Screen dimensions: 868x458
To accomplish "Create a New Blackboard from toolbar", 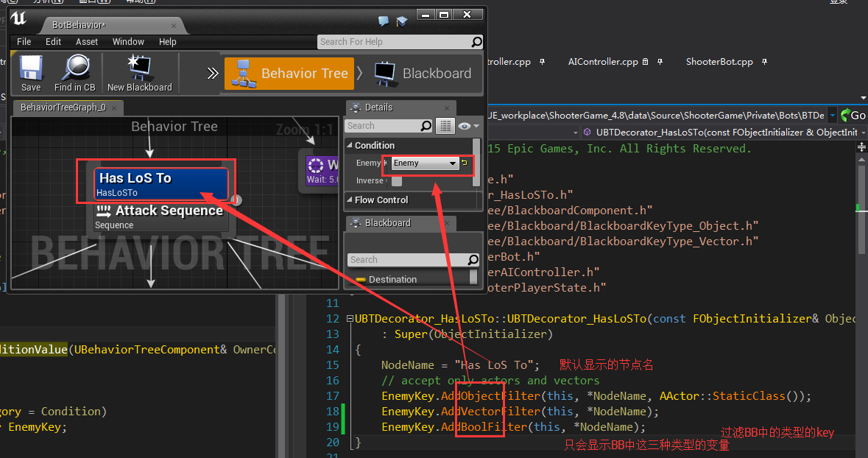I will (139, 73).
